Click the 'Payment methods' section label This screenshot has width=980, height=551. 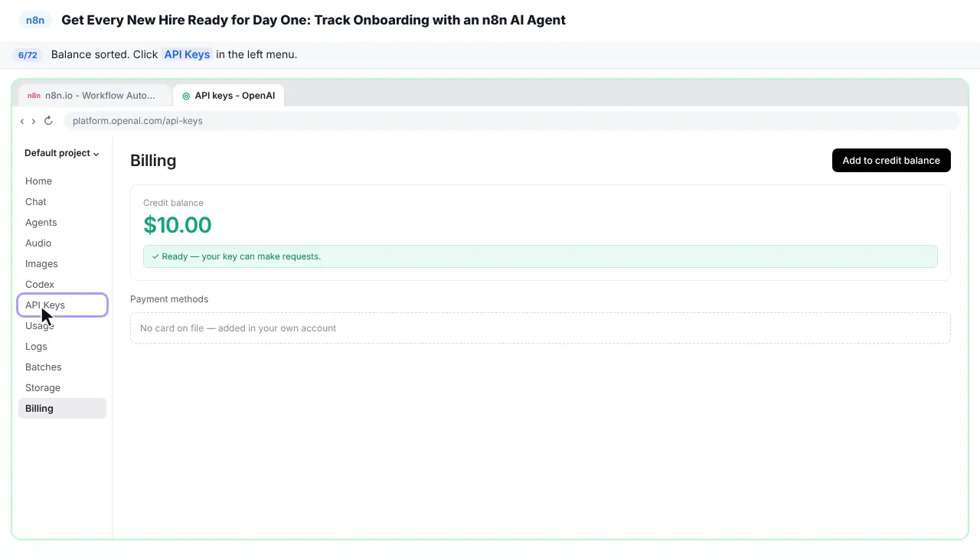(x=169, y=299)
